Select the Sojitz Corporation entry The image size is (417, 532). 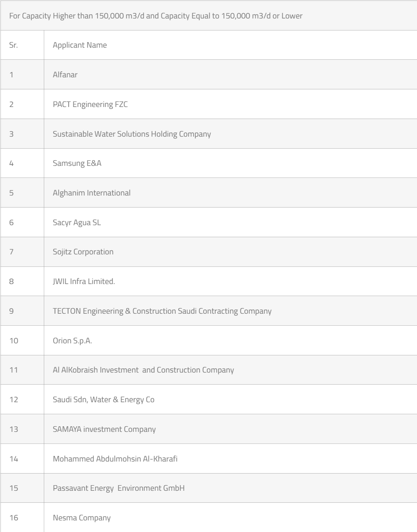[x=83, y=252]
